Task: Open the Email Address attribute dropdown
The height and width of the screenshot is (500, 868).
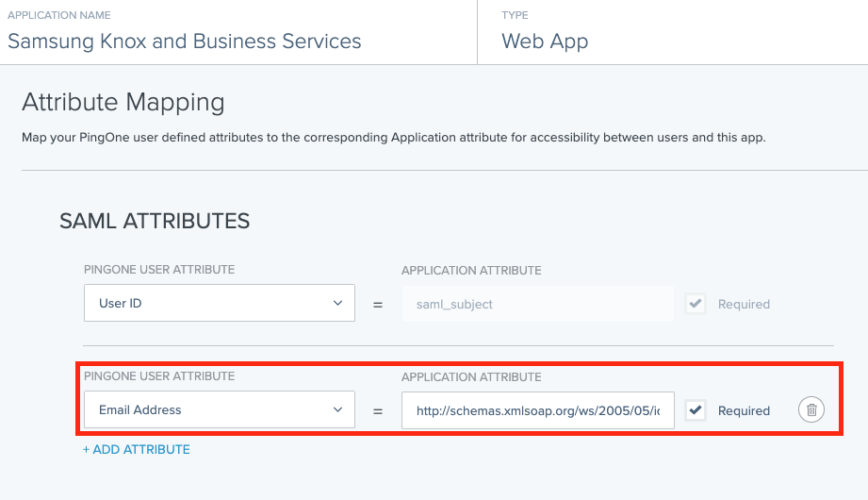Action: point(220,409)
